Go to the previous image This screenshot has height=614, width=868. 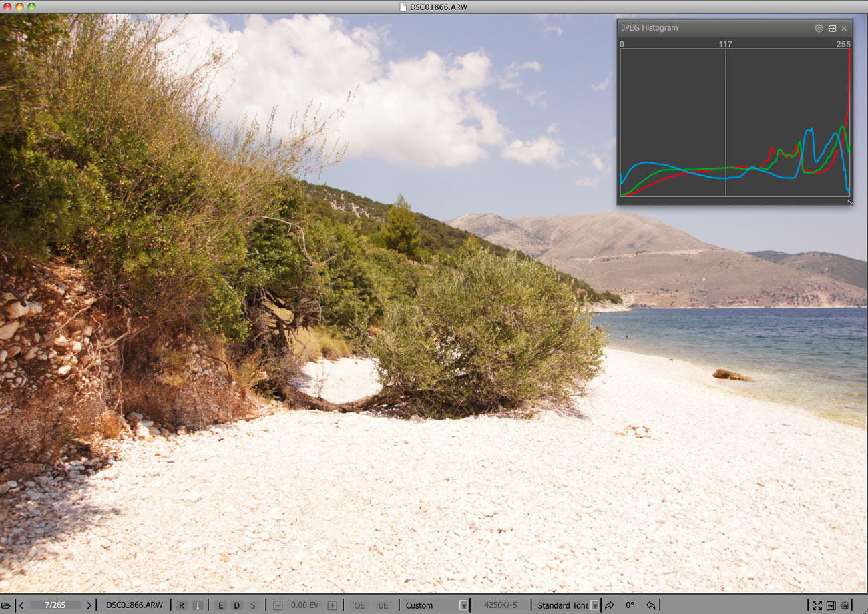coord(21,605)
